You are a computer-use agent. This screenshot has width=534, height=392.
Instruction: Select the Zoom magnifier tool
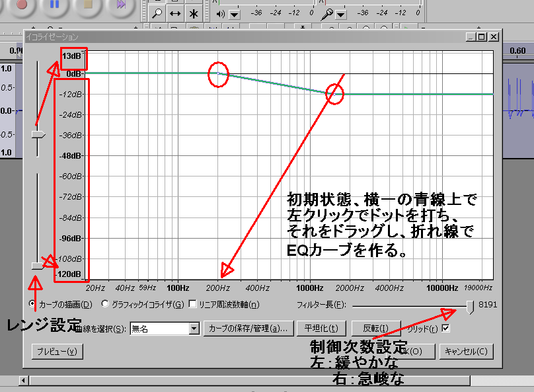coord(157,14)
